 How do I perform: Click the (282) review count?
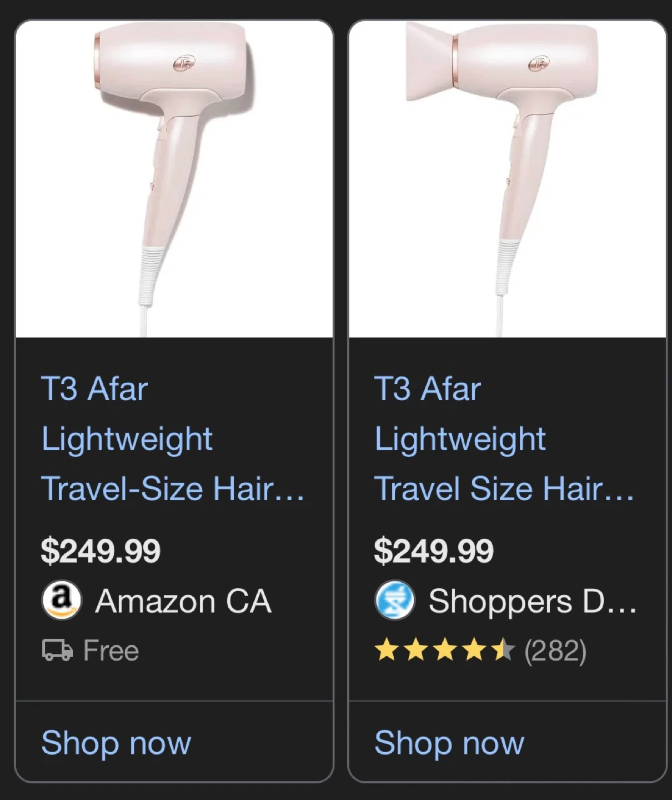(555, 651)
